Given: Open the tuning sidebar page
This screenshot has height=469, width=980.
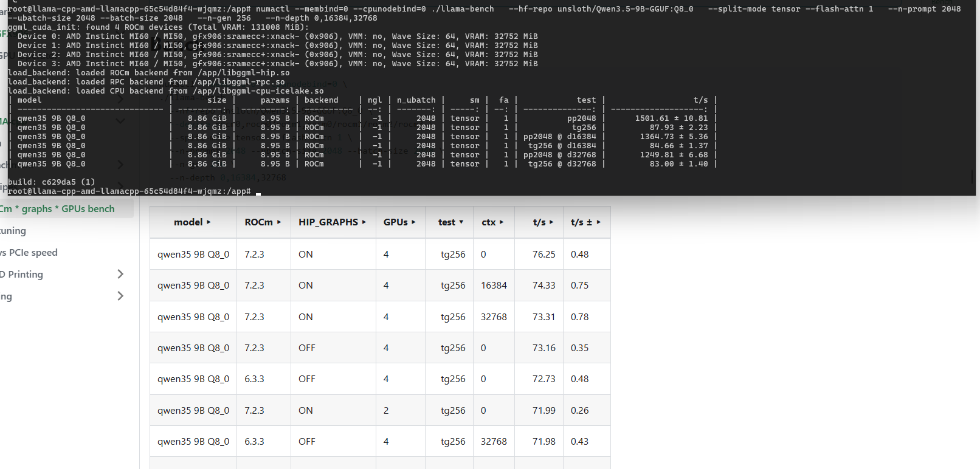Looking at the screenshot, I should 13,231.
